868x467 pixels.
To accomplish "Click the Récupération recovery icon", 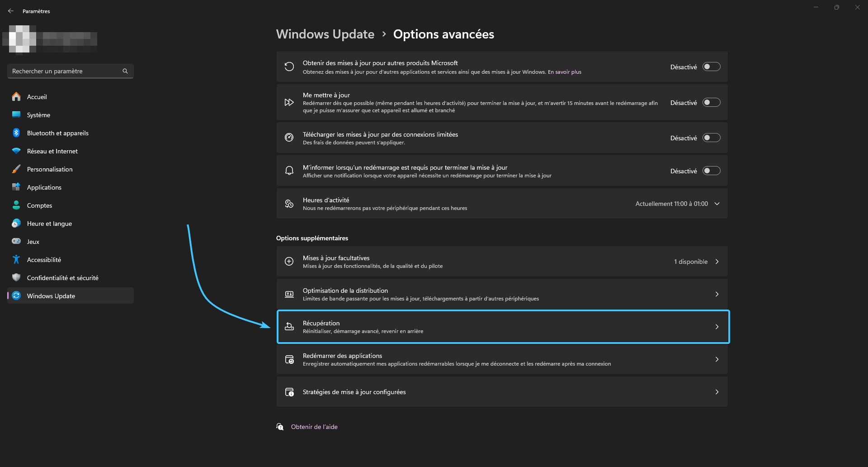I will (x=289, y=326).
